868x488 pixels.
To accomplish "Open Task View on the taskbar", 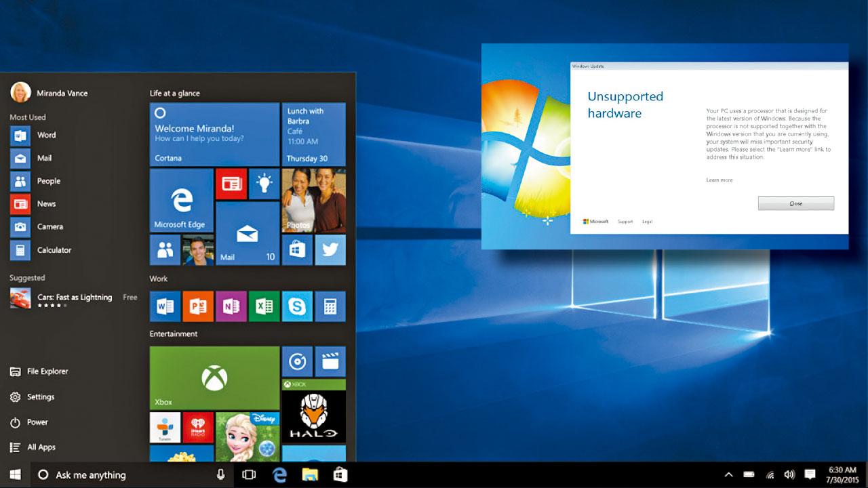I will click(x=249, y=475).
